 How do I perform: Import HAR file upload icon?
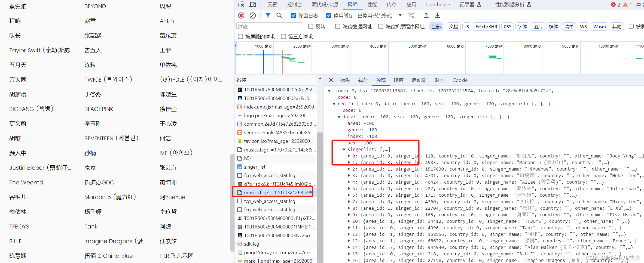(426, 16)
